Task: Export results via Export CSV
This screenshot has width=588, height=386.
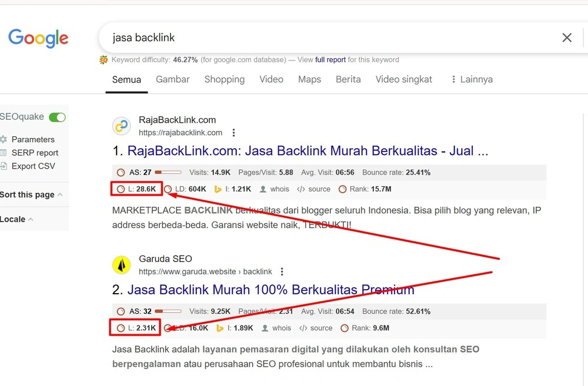Action: (x=34, y=166)
